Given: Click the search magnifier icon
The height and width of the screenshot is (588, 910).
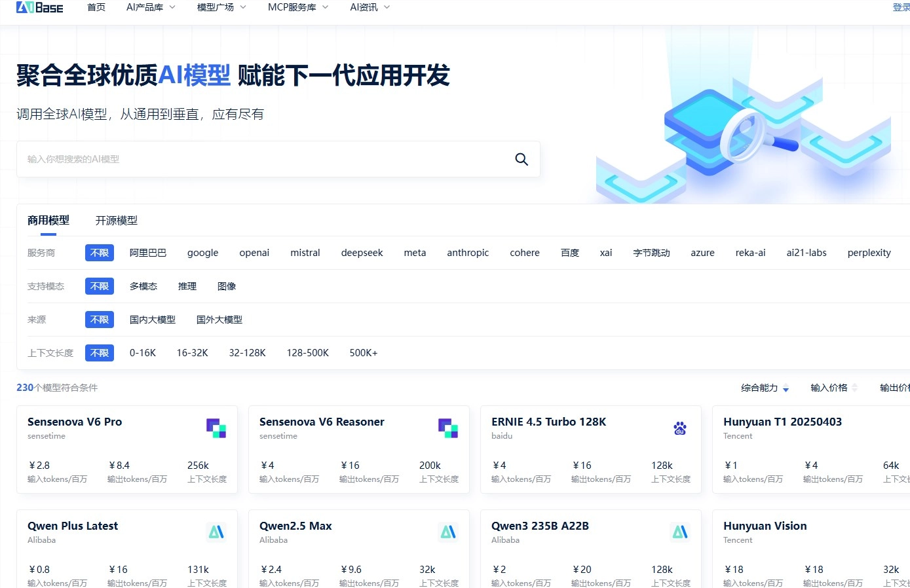Looking at the screenshot, I should (521, 159).
